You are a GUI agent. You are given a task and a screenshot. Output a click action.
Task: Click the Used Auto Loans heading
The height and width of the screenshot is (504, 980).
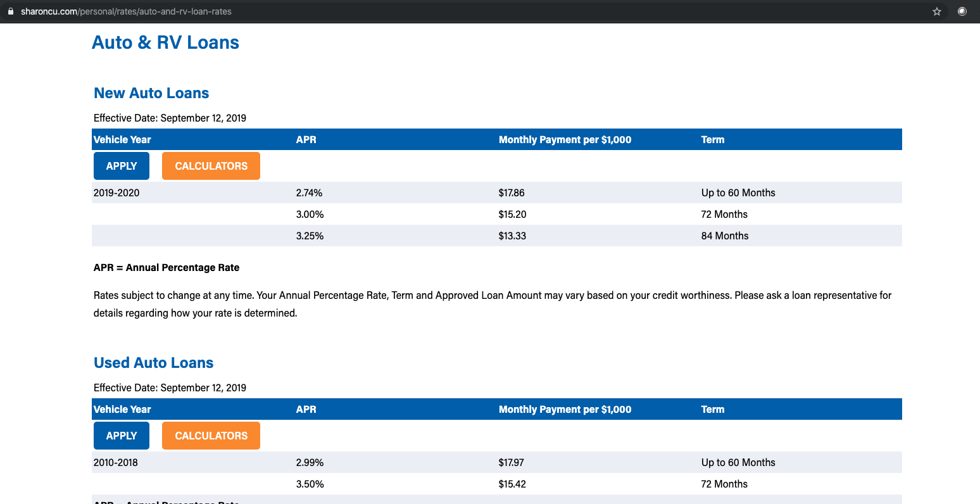click(154, 363)
